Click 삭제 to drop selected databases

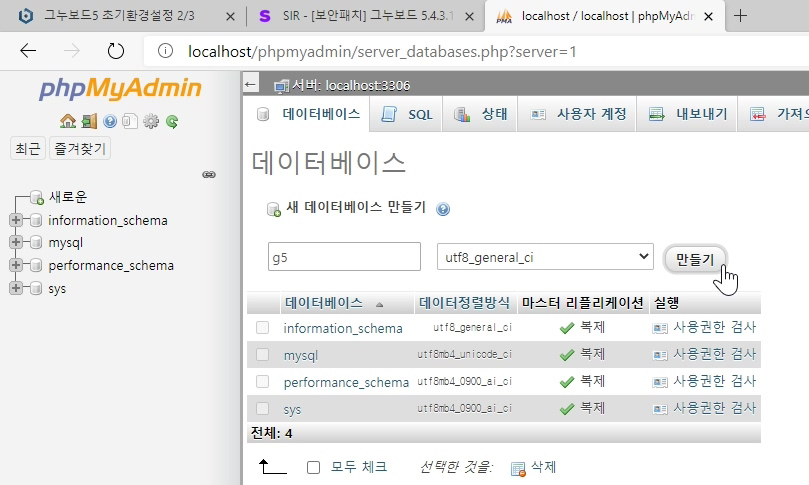pyautogui.click(x=544, y=467)
